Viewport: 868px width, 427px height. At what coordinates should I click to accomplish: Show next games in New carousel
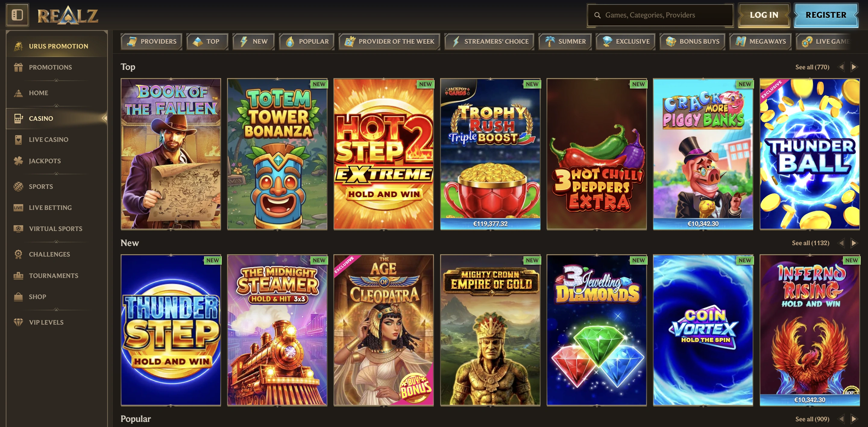coord(854,243)
